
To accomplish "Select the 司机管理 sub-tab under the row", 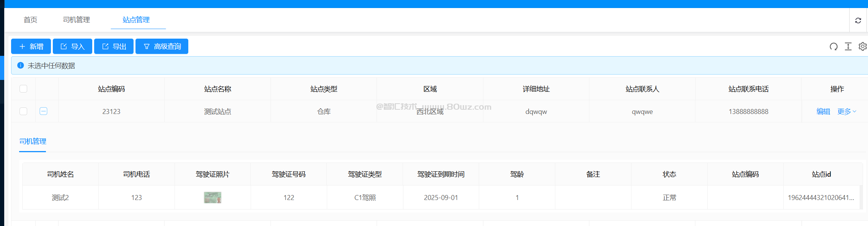I will [x=33, y=141].
